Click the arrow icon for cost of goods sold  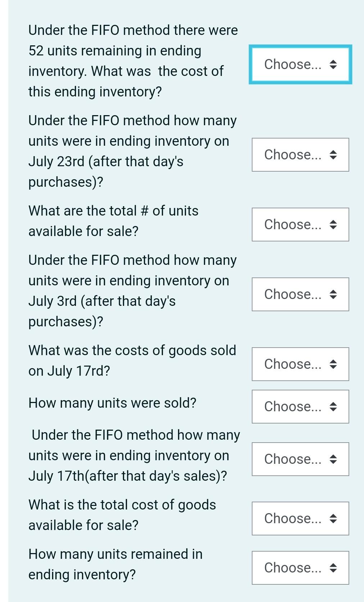pyautogui.click(x=333, y=365)
